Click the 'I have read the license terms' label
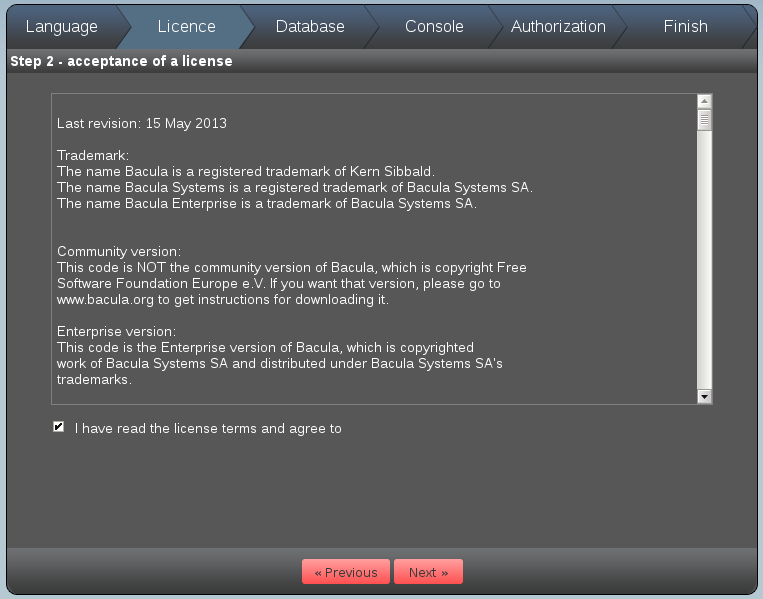 point(208,429)
